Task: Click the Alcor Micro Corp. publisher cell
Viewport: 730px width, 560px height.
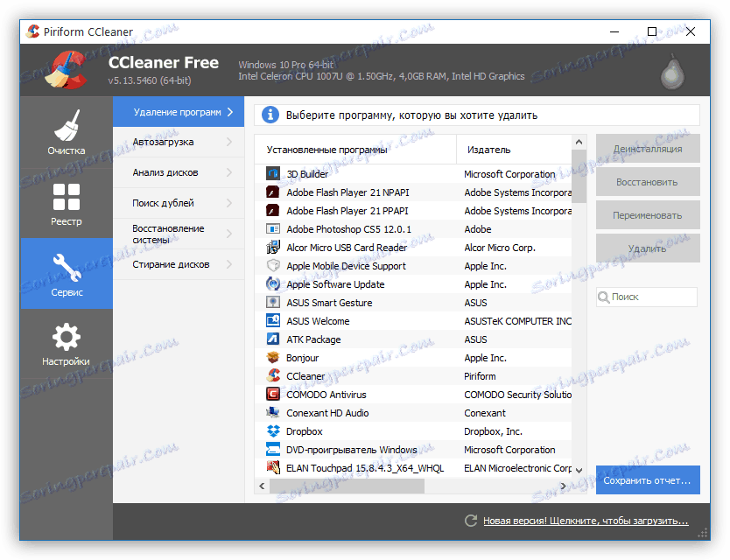Action: point(500,248)
